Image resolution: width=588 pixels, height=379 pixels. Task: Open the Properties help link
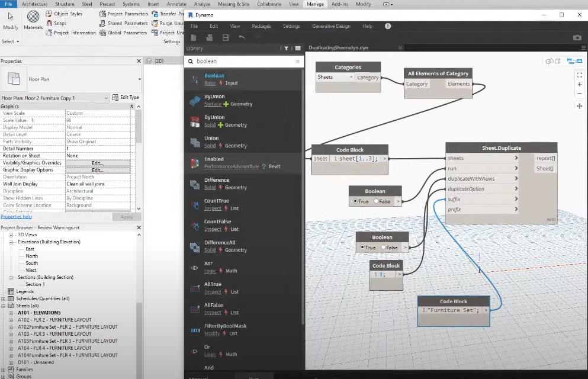[16, 217]
